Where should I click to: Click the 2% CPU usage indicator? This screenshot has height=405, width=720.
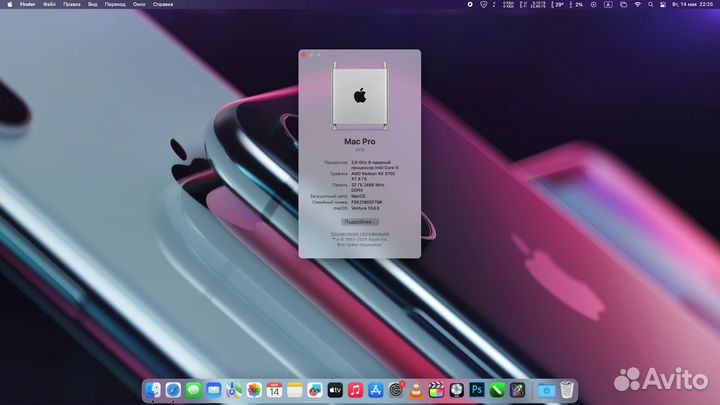pyautogui.click(x=576, y=4)
